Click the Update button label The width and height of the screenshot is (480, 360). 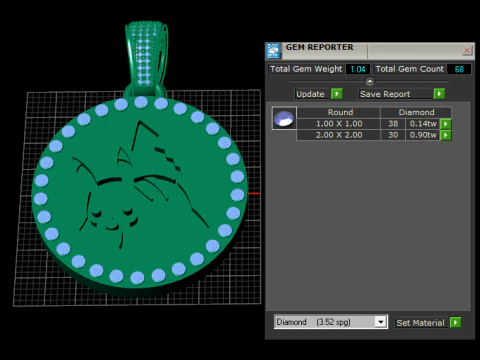pyautogui.click(x=310, y=94)
